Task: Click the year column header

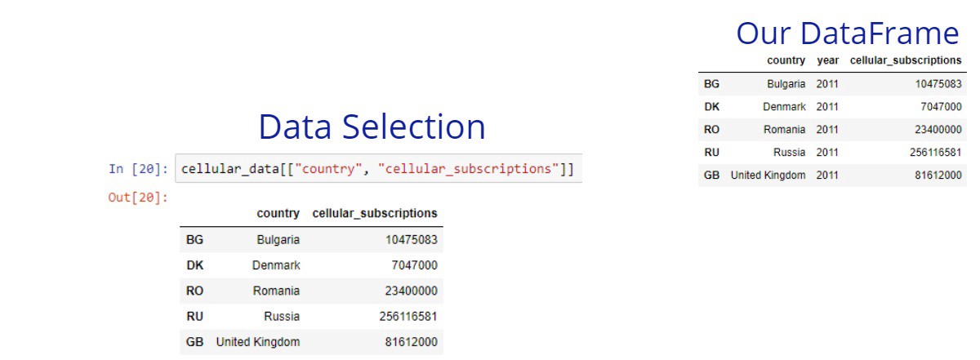Action: (x=827, y=60)
